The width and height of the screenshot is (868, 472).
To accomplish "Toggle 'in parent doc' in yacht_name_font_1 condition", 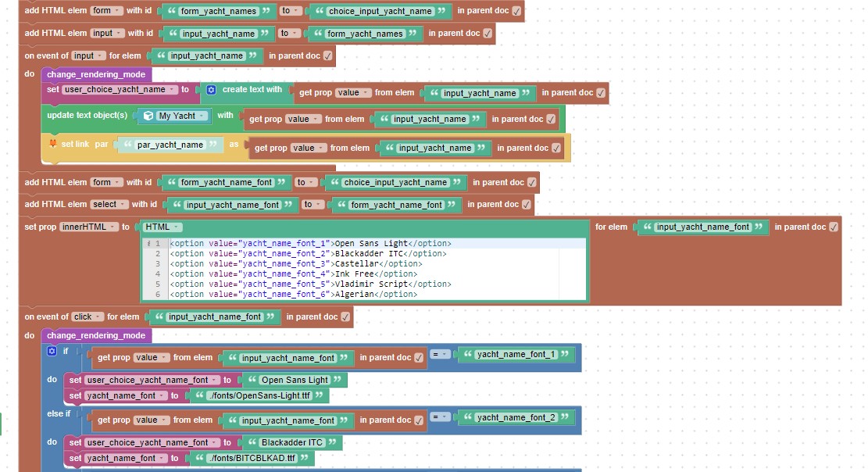I will click(x=419, y=358).
